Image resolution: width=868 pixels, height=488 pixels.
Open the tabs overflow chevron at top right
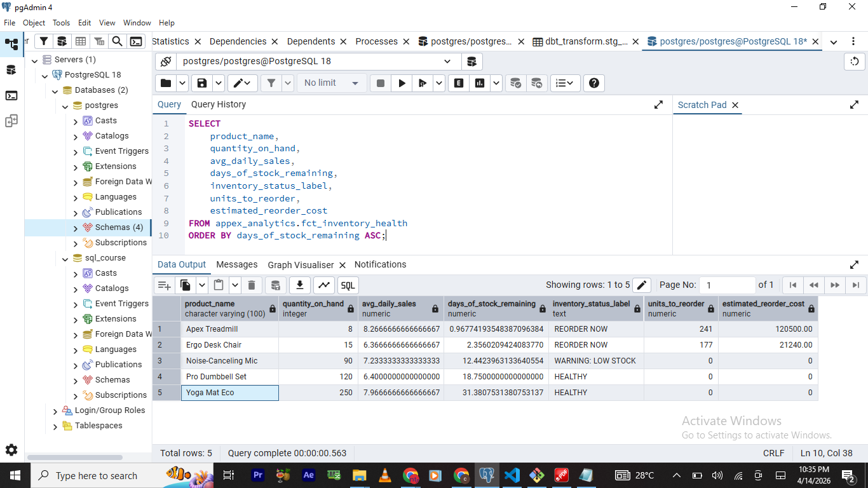point(834,42)
